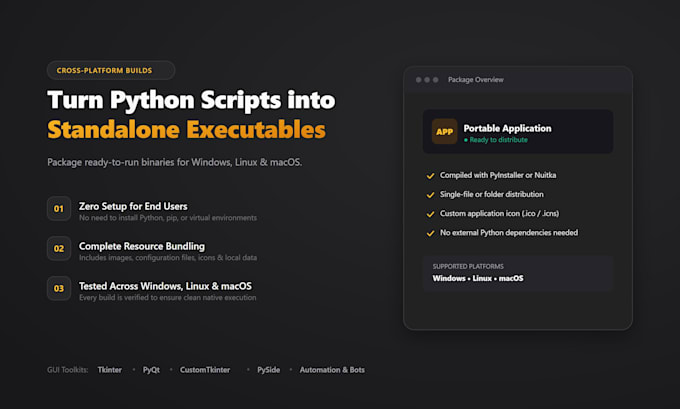Image resolution: width=680 pixels, height=409 pixels.
Task: Click Complete Resource Bundling heading
Action: click(142, 246)
